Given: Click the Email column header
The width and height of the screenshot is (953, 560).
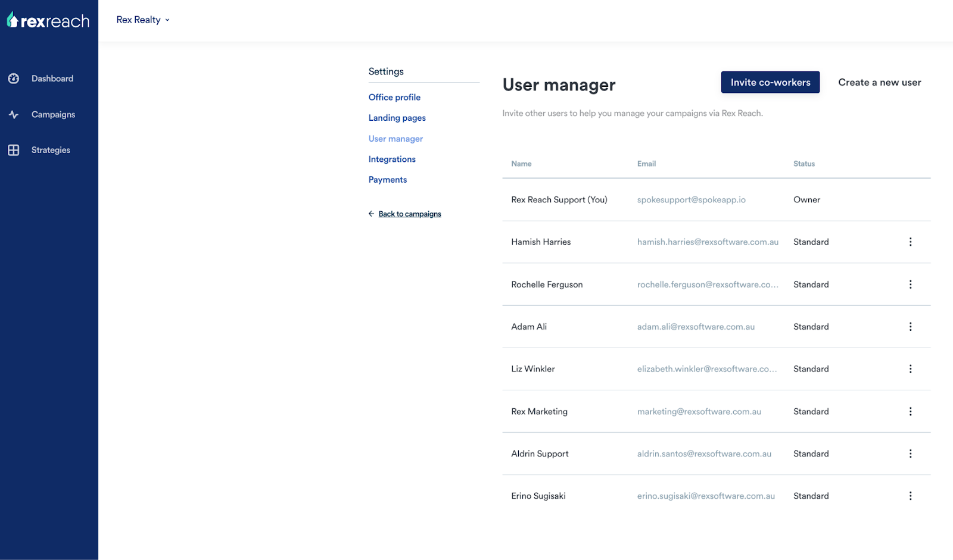Looking at the screenshot, I should coord(646,164).
